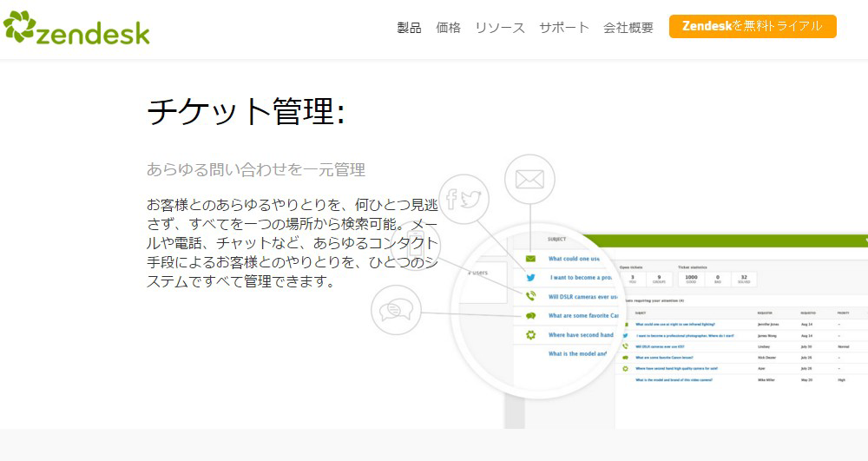Click green Zendesk flower icon in magnified list
Viewport: 868px width, 461px height.
530,335
